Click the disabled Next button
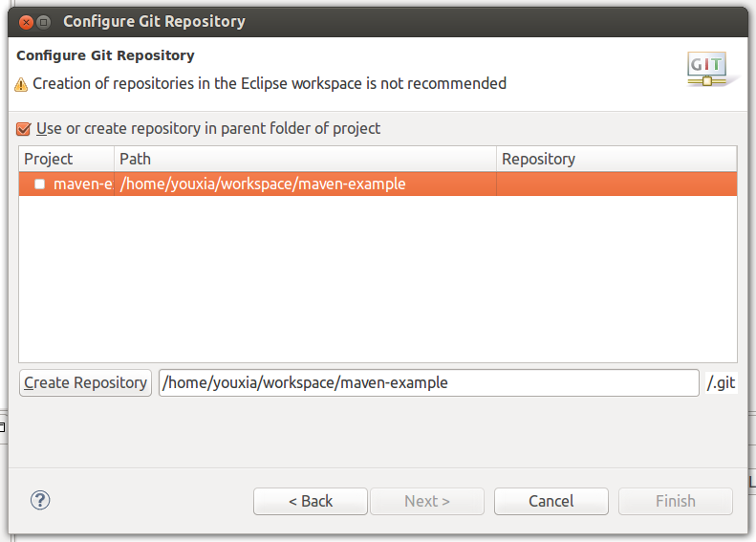Viewport: 756px width, 542px height. coord(427,501)
